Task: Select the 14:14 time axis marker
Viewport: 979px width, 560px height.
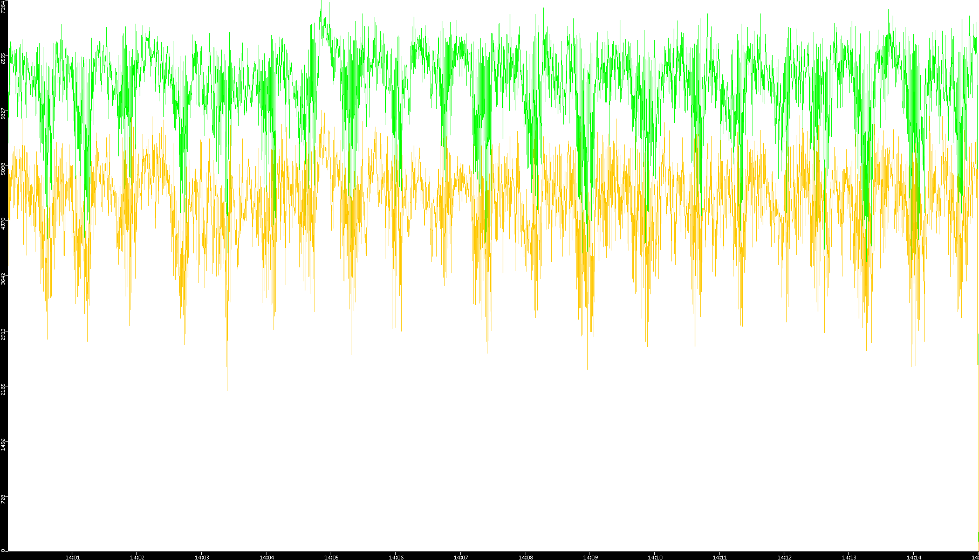Action: click(914, 557)
